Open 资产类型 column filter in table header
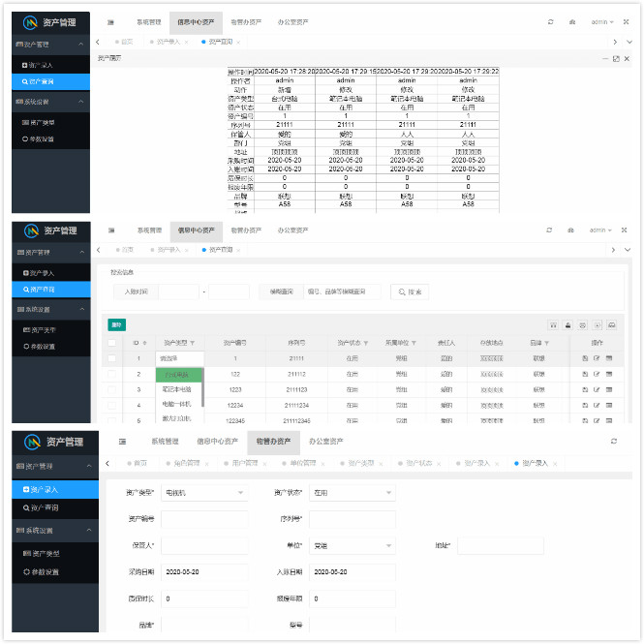The height and width of the screenshot is (644, 644). [192, 343]
